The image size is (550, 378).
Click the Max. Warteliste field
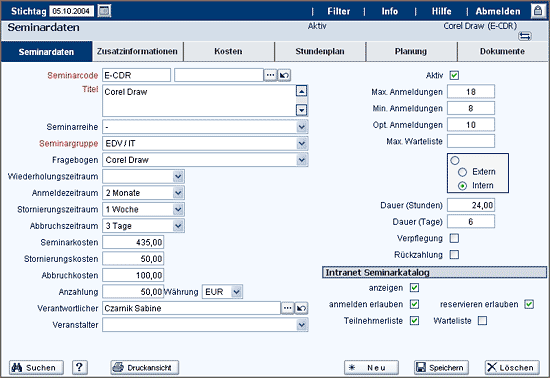(471, 141)
